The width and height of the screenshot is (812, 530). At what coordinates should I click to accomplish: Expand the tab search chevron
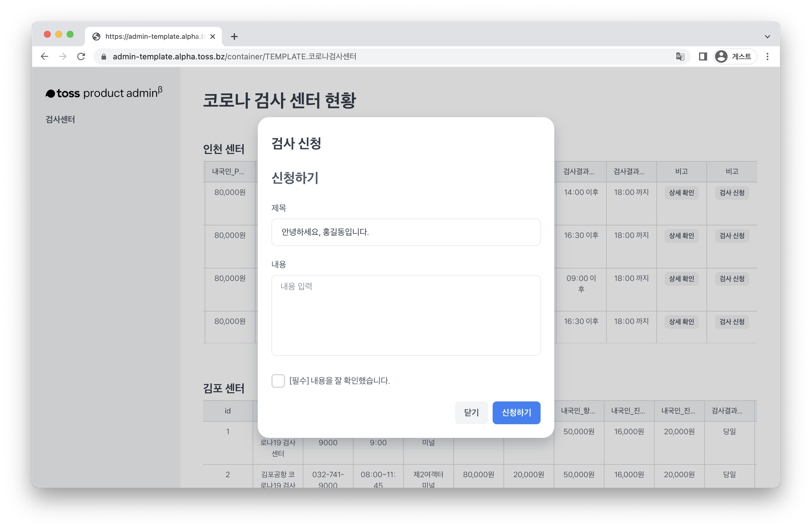(767, 36)
